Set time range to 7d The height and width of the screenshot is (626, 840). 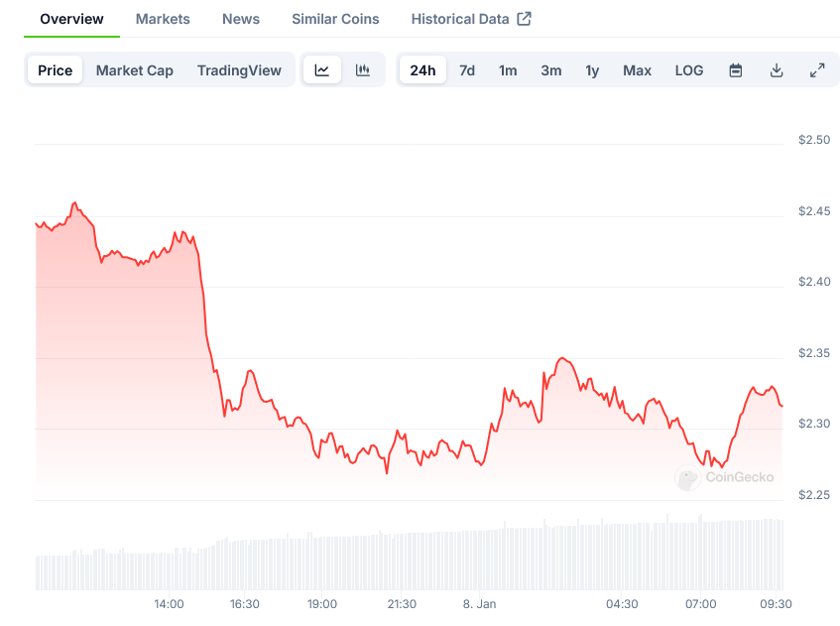467,70
